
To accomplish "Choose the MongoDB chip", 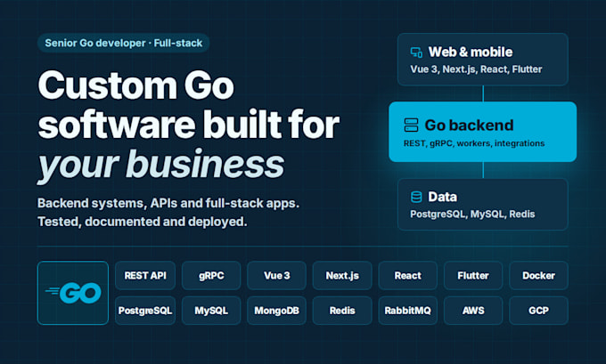I will click(277, 311).
